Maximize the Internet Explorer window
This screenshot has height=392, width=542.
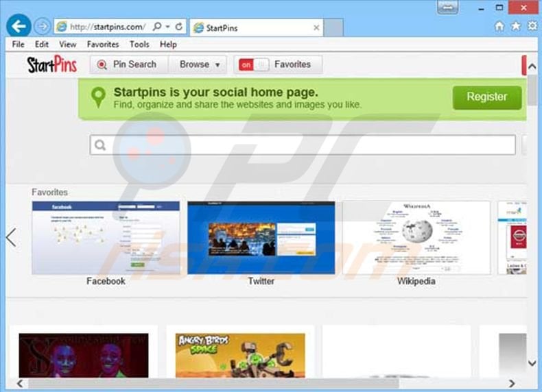tap(499, 8)
